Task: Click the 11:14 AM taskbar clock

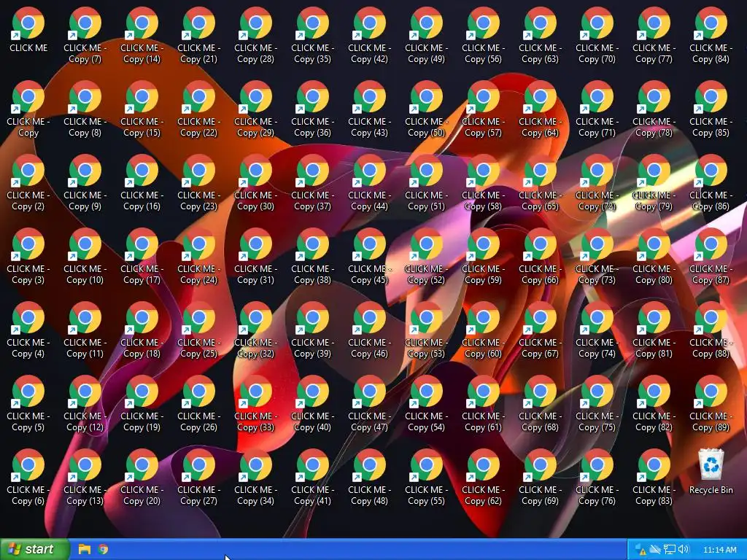Action: pyautogui.click(x=720, y=550)
